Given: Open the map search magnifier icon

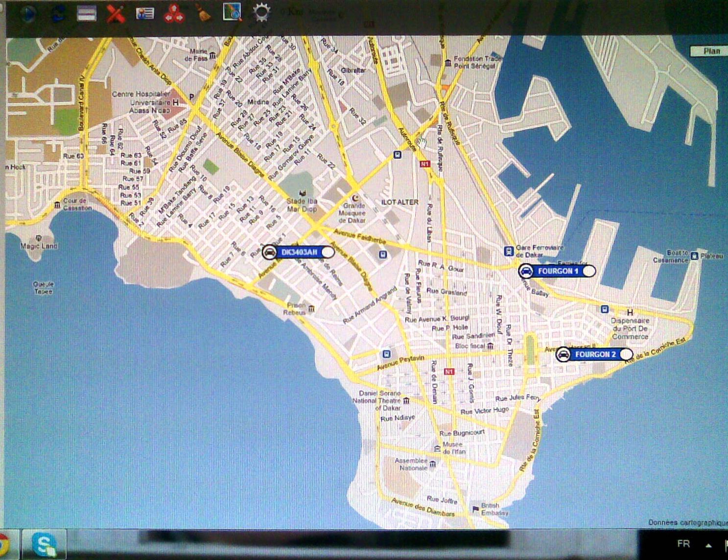Looking at the screenshot, I should [x=232, y=12].
